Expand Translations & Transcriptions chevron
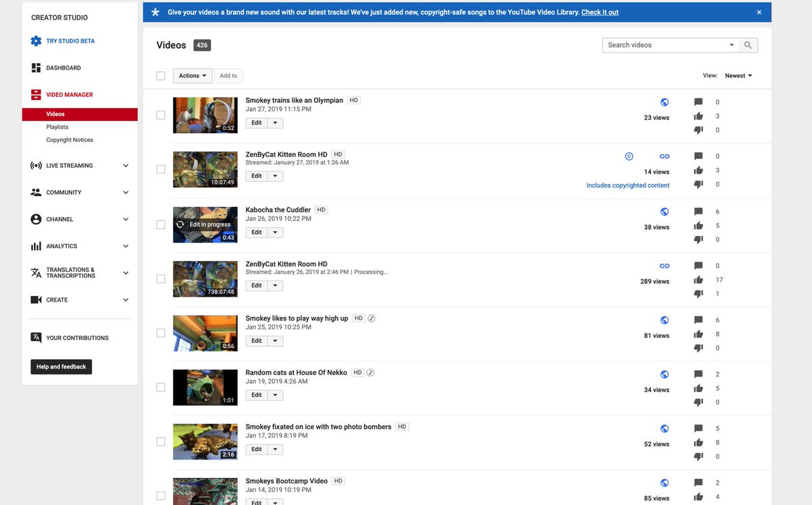The height and width of the screenshot is (505, 812). pyautogui.click(x=126, y=273)
